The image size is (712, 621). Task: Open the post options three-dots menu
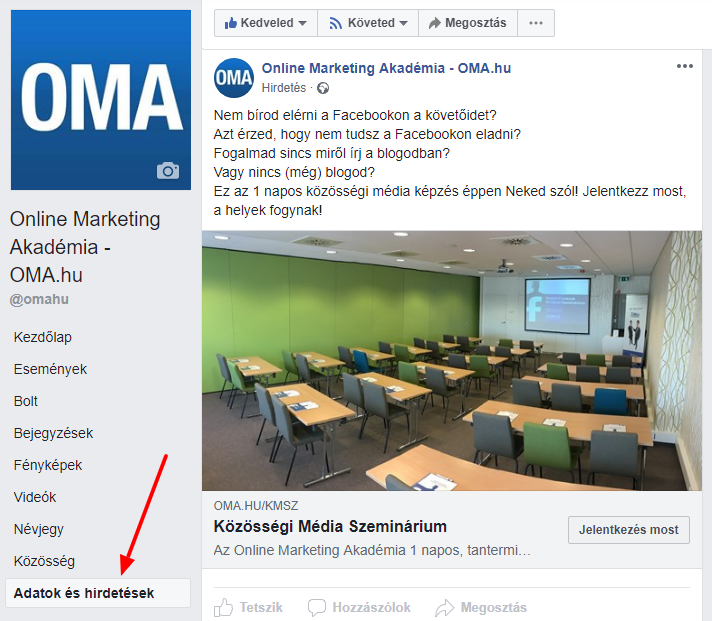[x=685, y=66]
